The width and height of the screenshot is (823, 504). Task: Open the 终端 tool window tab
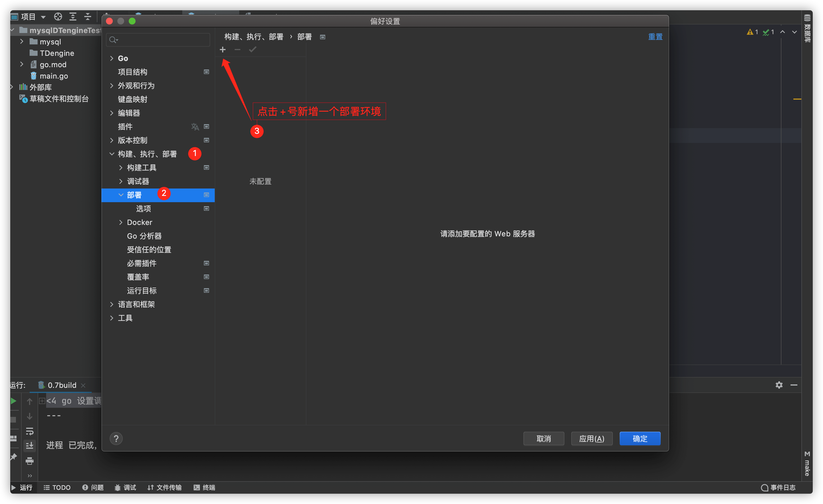pos(204,487)
